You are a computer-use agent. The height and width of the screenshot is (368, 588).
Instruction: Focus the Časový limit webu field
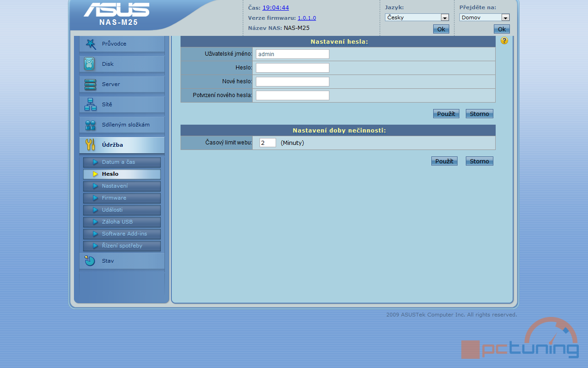268,143
